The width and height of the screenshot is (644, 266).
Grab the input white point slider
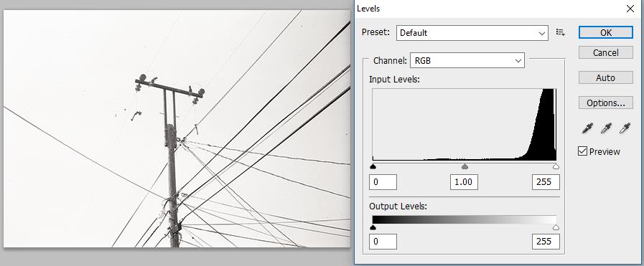[556, 166]
